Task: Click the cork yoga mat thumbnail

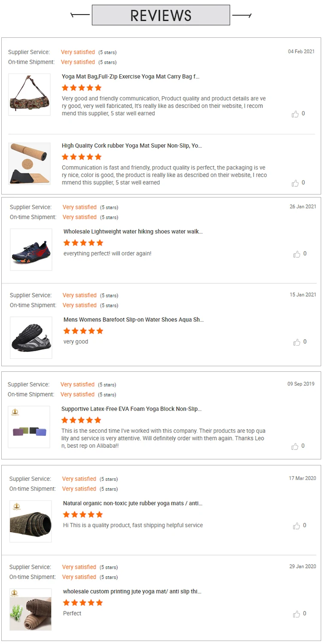Action: coord(30,164)
